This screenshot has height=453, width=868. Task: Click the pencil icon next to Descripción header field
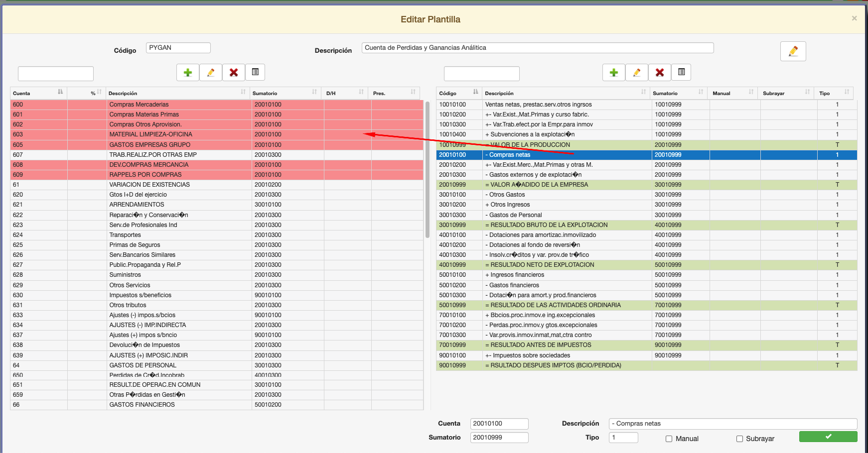[793, 51]
